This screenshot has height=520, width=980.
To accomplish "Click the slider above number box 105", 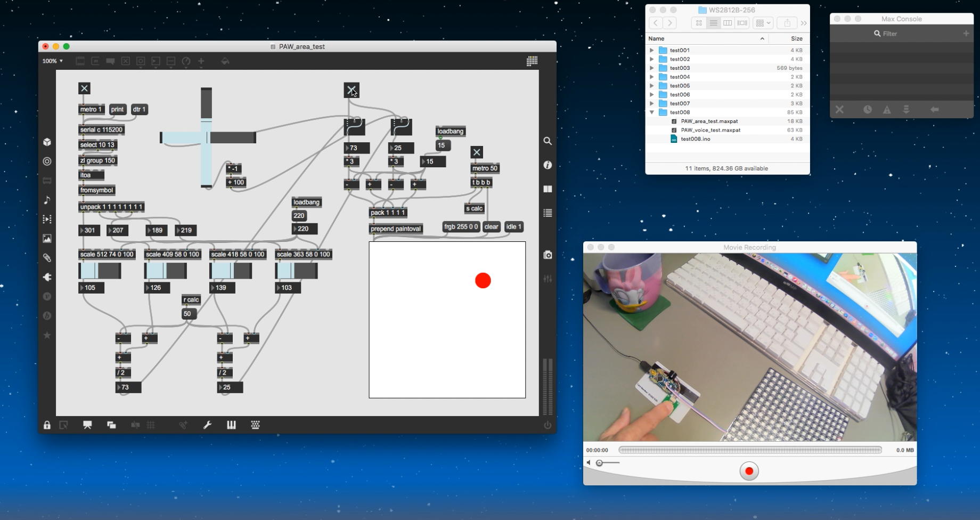I will point(100,271).
